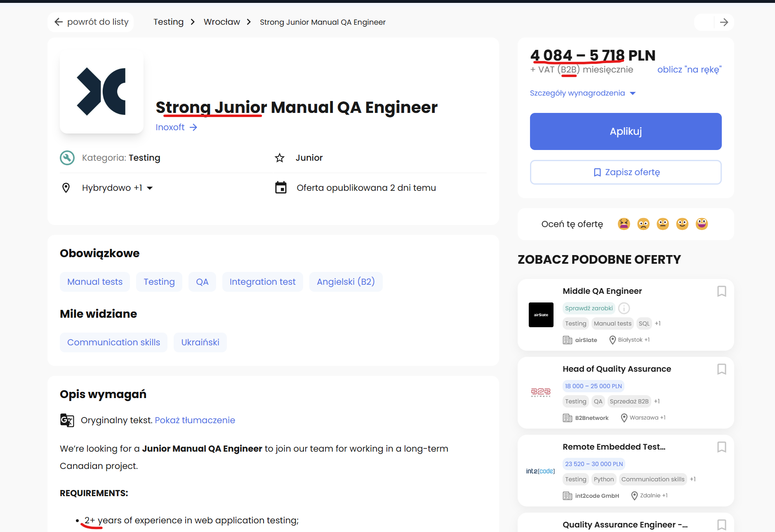
Task: Expand the Hybrydowo +1 location dropdown
Action: tap(117, 188)
